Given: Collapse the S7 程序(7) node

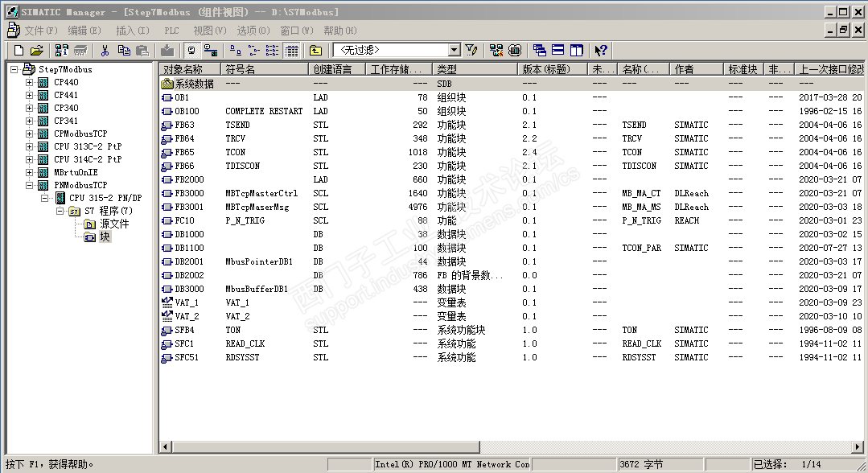Looking at the screenshot, I should [60, 211].
